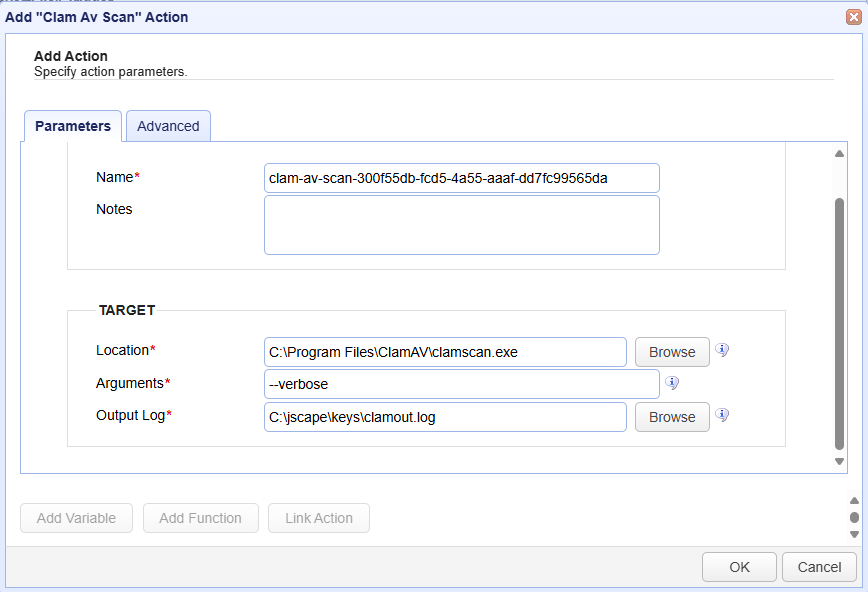Browse for the clamscan.exe Location
Image resolution: width=868 pixels, height=592 pixels.
672,352
